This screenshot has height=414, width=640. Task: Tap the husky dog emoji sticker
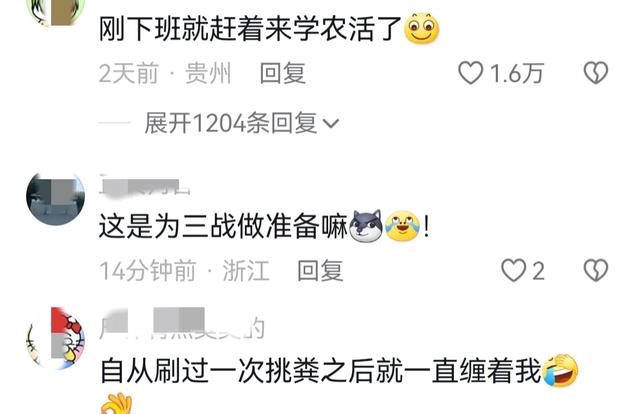coord(366,226)
